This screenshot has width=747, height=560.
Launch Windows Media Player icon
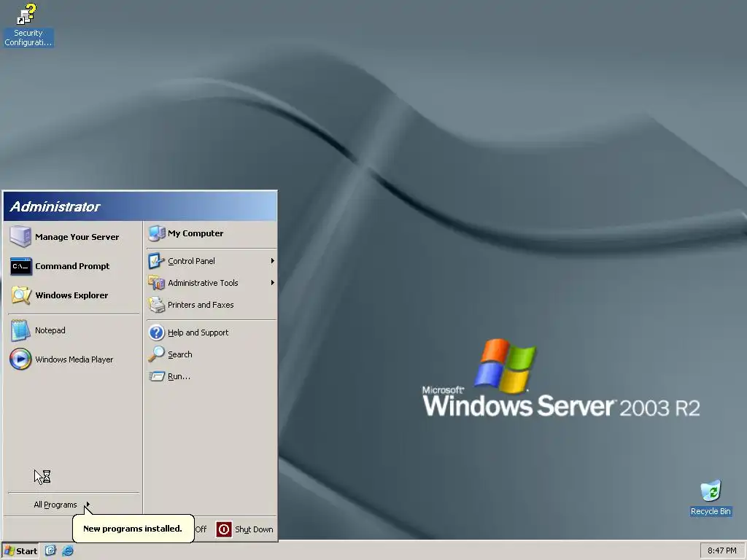point(20,359)
